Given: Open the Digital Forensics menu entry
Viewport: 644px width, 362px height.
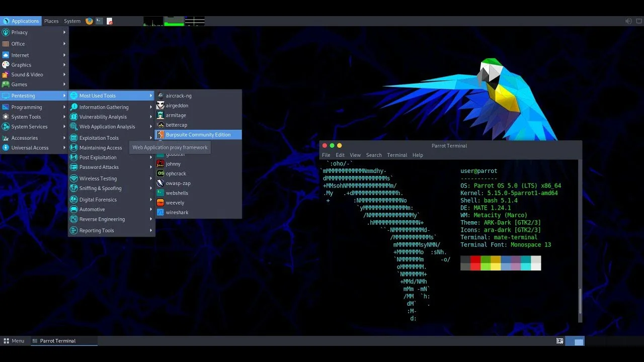Looking at the screenshot, I should [112, 200].
